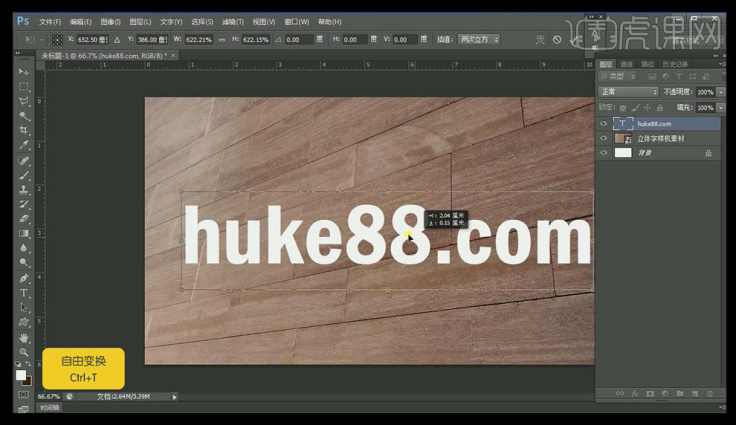Viewport: 736px width, 426px height.
Task: Select the Crop tool
Action: pos(24,131)
